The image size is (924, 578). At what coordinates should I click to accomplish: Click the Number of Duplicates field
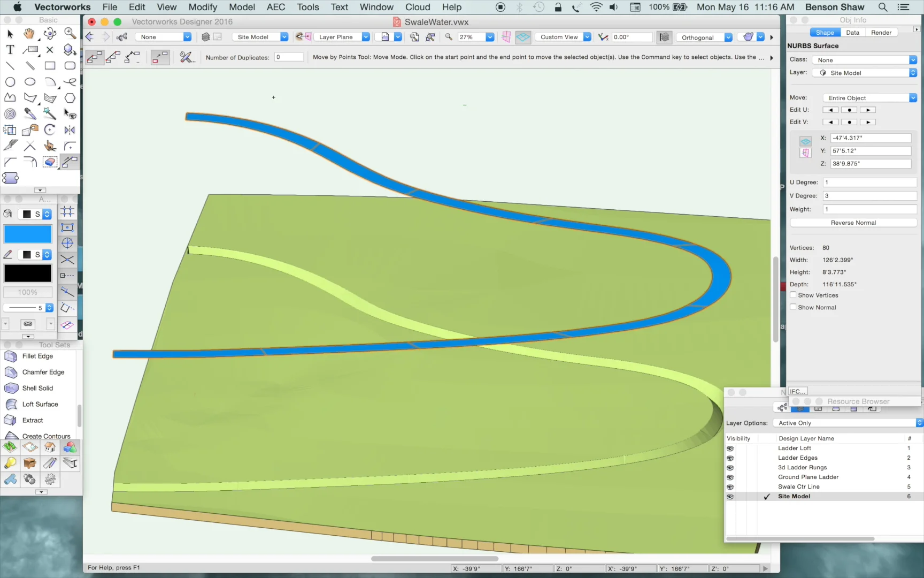point(289,57)
